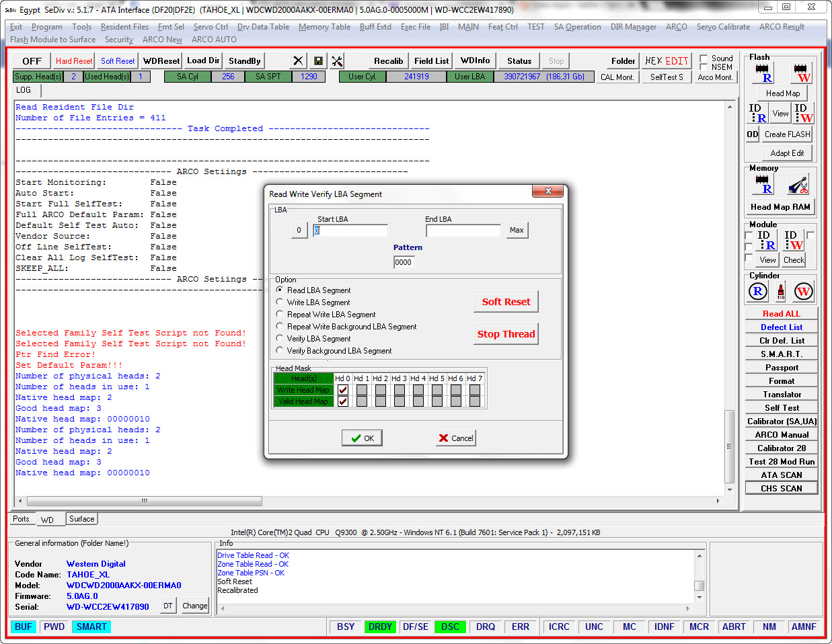Toggle Hd 0 Write Head Map checkbox
Viewport: 832px width, 644px height.
pos(343,390)
